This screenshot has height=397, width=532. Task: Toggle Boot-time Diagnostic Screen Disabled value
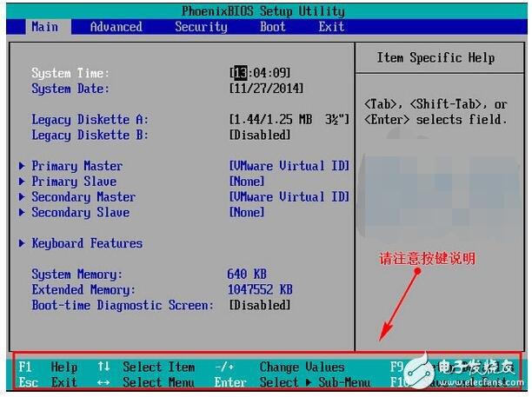pyautogui.click(x=260, y=305)
